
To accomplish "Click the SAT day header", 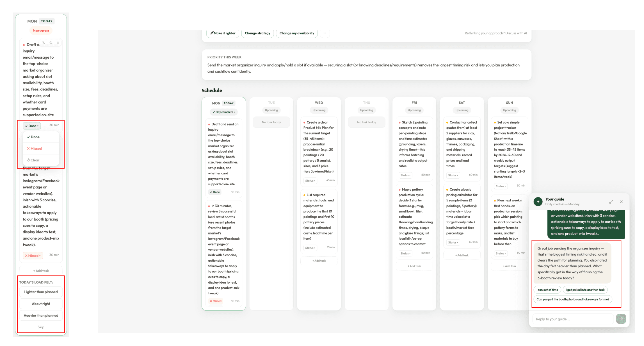I will coord(462,103).
